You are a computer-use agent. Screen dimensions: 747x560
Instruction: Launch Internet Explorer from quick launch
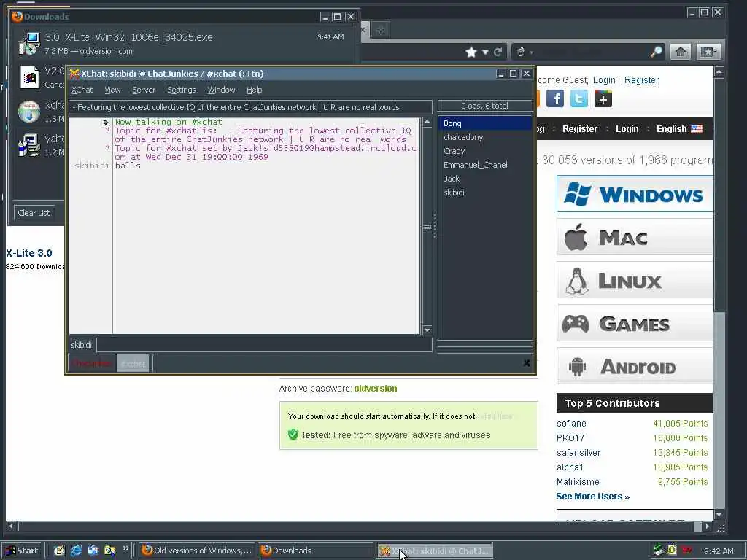[76, 551]
